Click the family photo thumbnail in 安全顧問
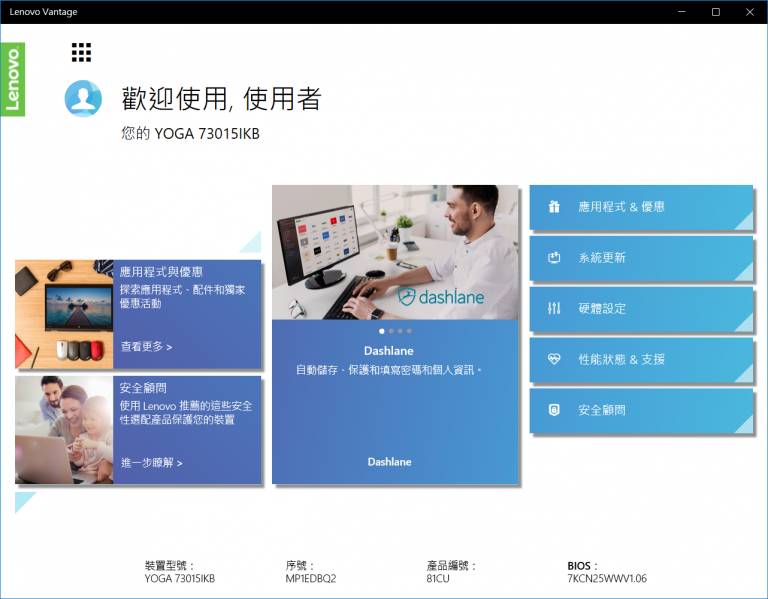The width and height of the screenshot is (768, 599). [64, 430]
